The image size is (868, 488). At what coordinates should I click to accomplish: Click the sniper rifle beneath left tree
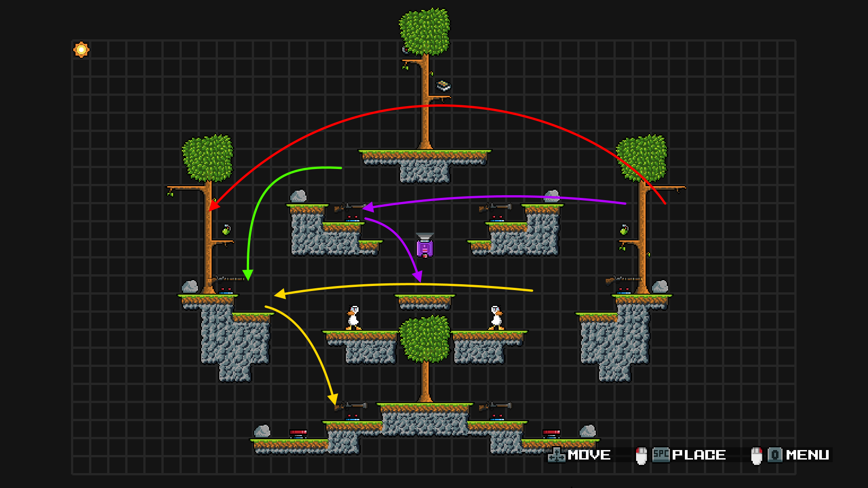tap(228, 279)
